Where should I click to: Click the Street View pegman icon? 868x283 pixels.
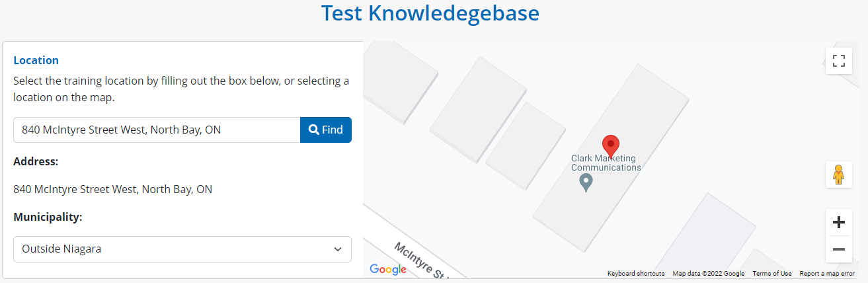(x=838, y=175)
